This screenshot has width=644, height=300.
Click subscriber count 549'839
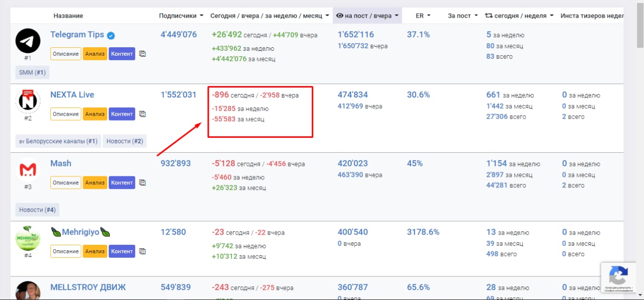click(176, 287)
